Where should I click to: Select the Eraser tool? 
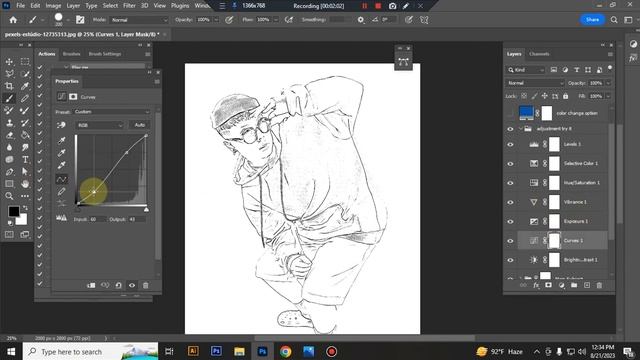[9, 135]
